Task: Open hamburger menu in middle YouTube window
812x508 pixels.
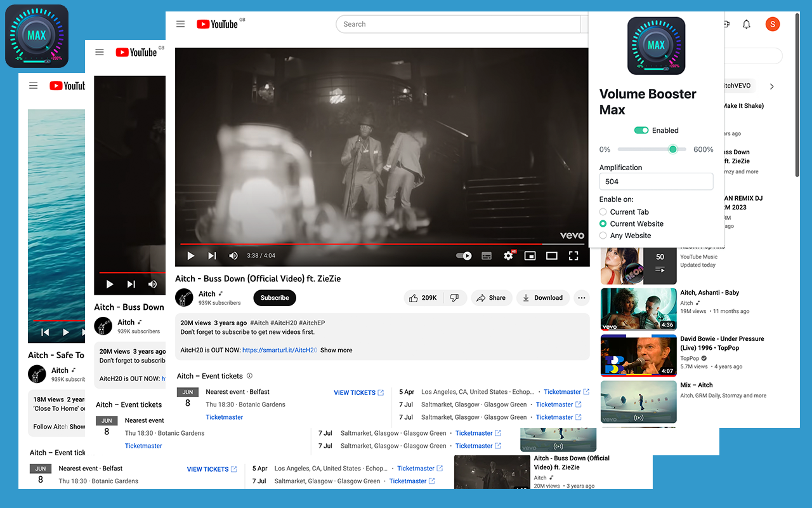Action: [100, 52]
